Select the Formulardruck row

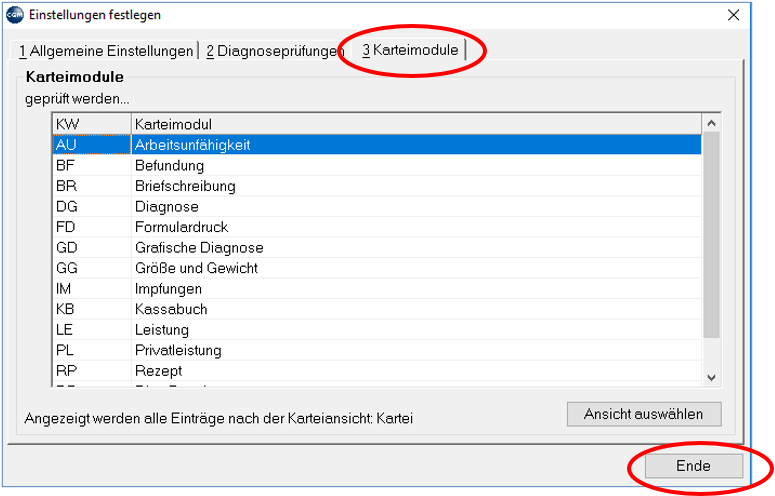(377, 227)
